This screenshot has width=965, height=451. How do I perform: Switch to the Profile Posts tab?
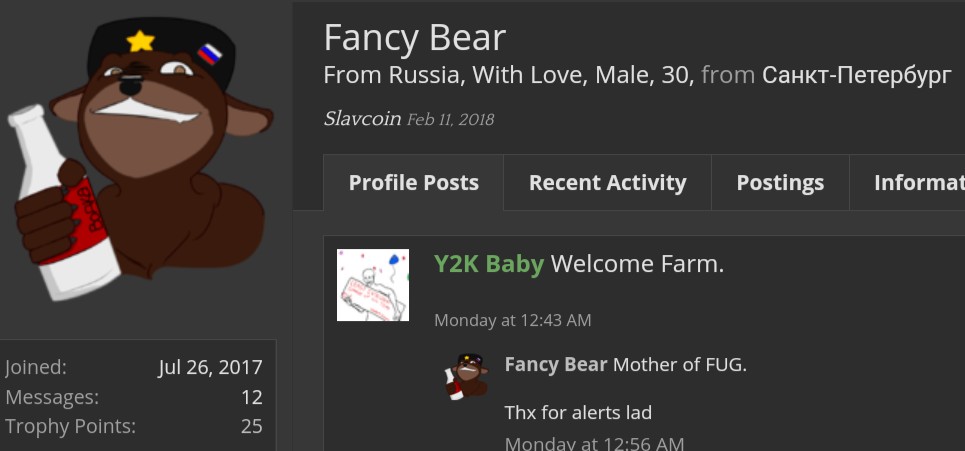pos(414,183)
